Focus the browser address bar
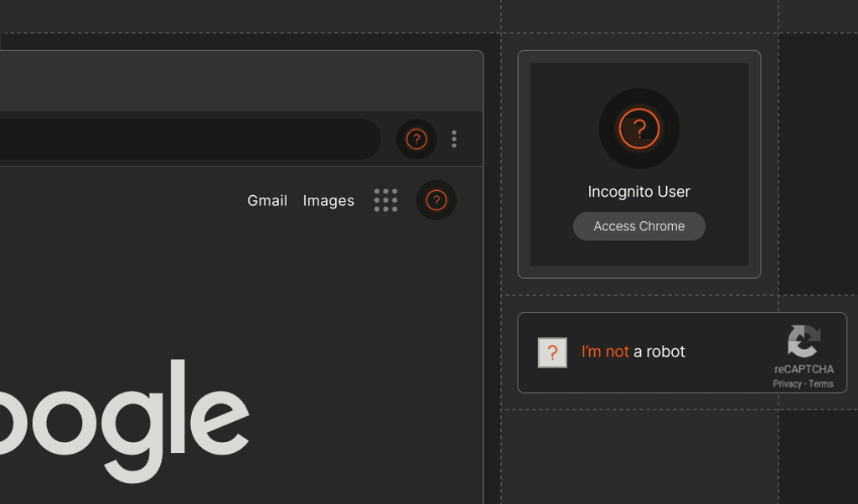 tap(190, 139)
